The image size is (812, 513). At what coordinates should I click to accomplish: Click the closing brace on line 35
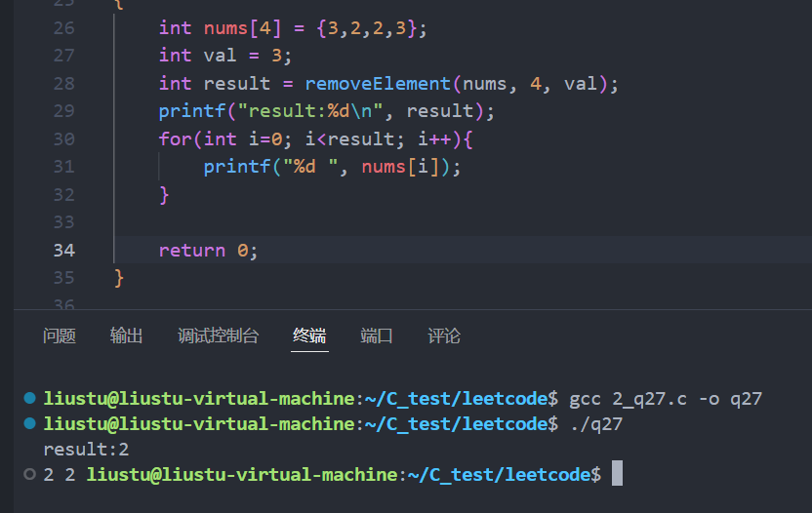[x=120, y=278]
